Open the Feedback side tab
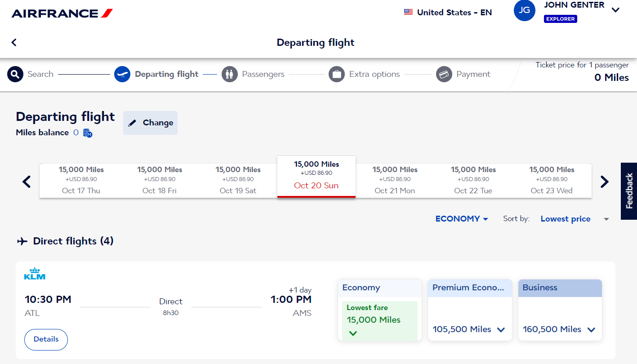The width and height of the screenshot is (637, 364). point(629,191)
